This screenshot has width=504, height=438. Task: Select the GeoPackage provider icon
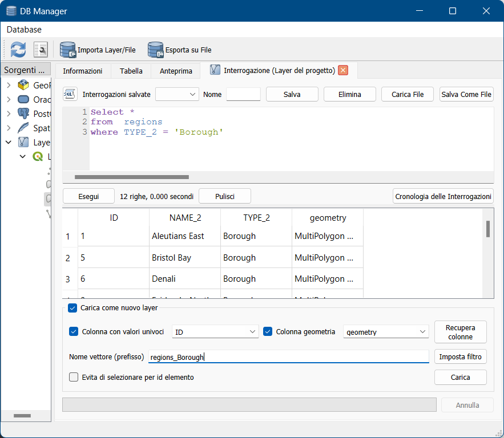pyautogui.click(x=23, y=85)
